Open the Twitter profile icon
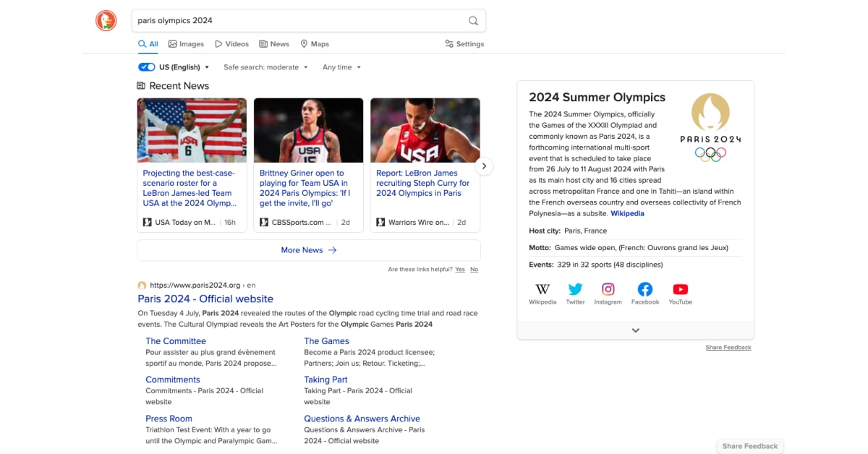This screenshot has height=454, width=868. coord(575,290)
